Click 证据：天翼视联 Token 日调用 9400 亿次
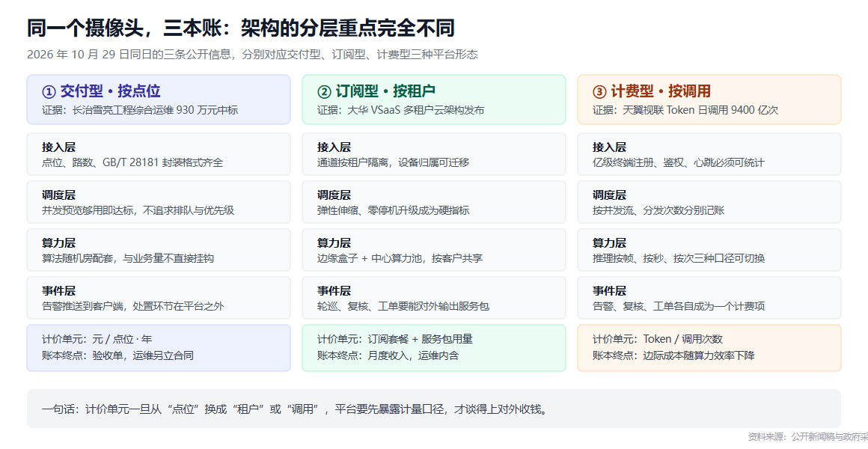 click(x=685, y=110)
